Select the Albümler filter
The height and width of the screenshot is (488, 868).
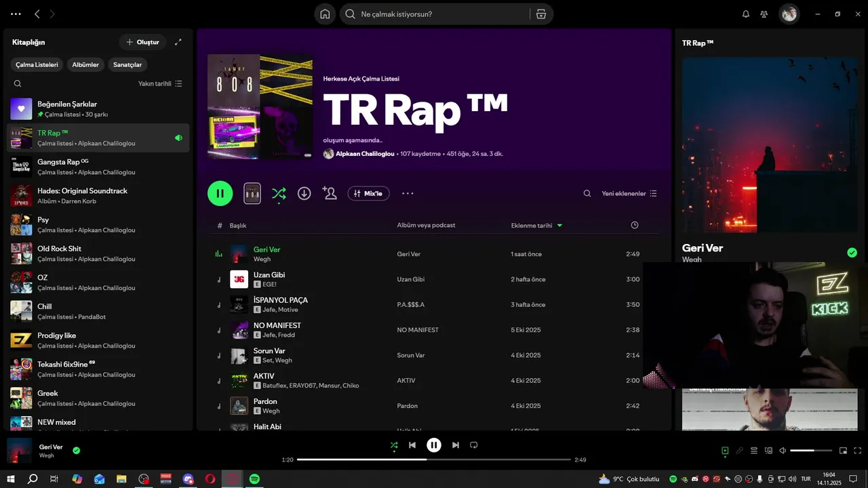pos(85,65)
